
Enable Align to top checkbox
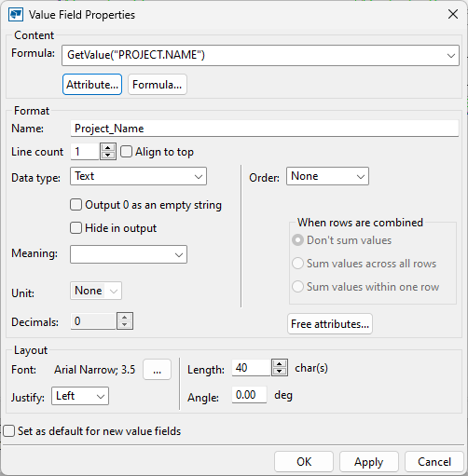(x=126, y=152)
